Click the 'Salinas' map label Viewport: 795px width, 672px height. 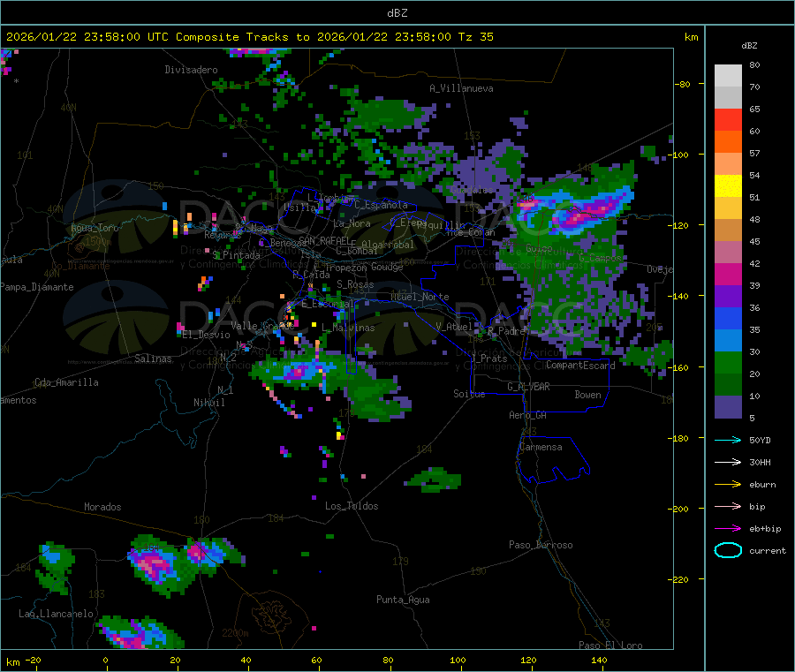click(153, 359)
